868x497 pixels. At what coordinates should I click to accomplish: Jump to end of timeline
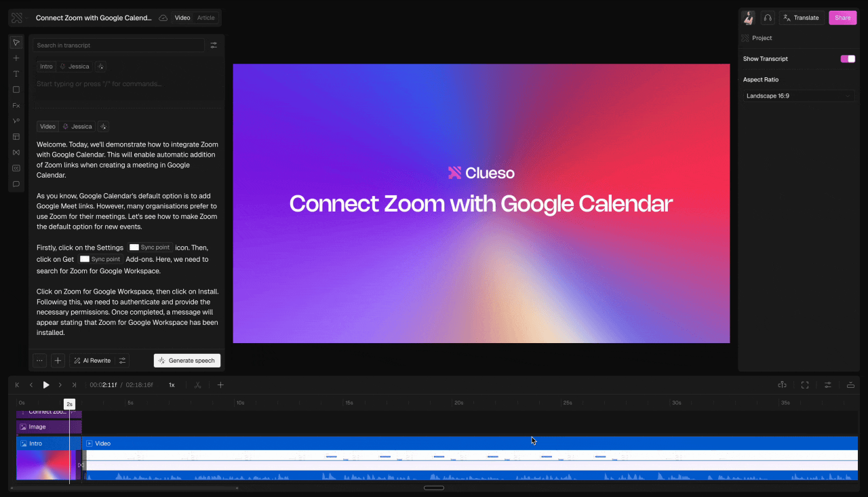(x=75, y=385)
